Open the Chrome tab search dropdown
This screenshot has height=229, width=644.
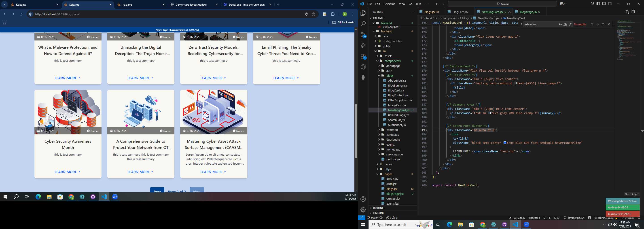(x=4, y=4)
